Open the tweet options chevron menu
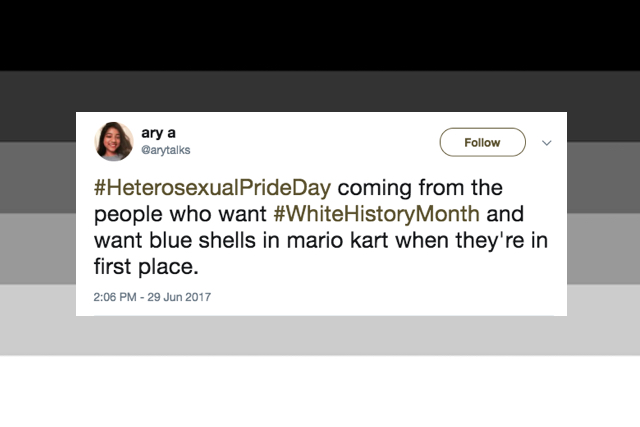 point(546,143)
